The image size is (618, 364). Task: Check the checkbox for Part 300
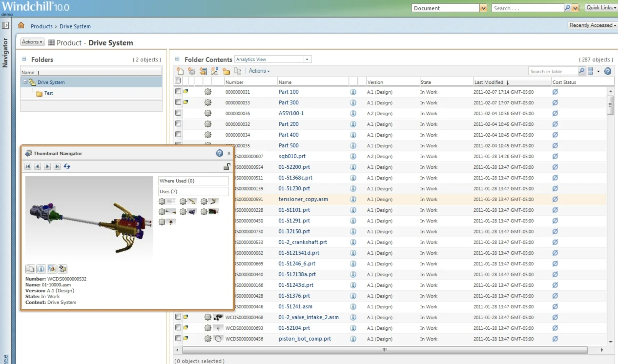[x=178, y=102]
